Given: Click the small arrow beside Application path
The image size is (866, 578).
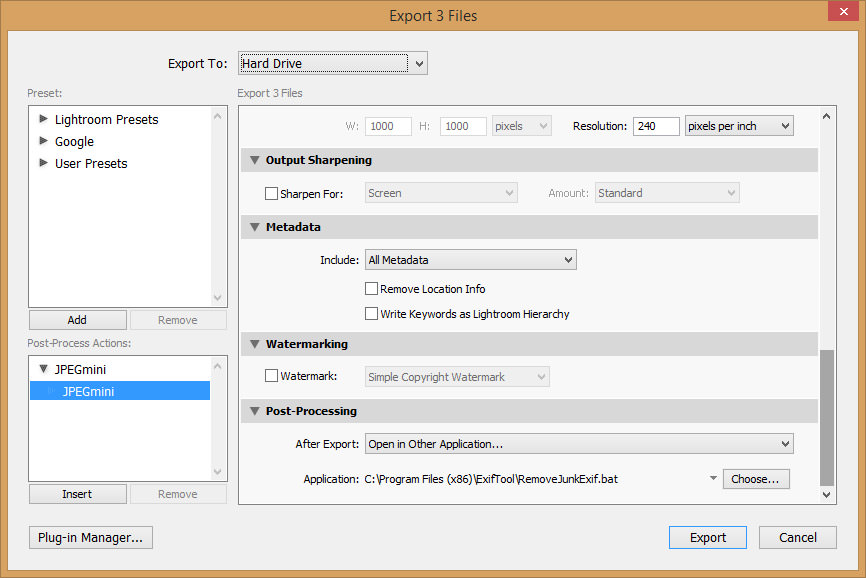Looking at the screenshot, I should point(713,479).
